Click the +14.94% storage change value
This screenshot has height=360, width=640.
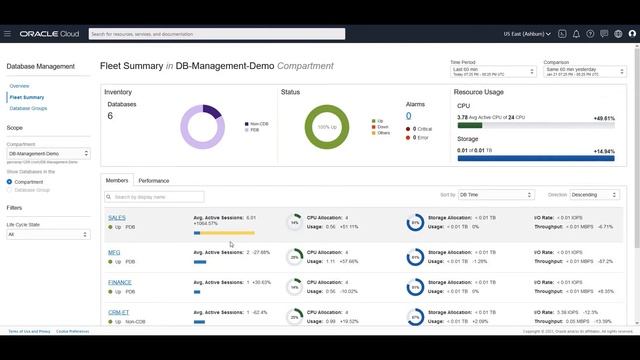pyautogui.click(x=604, y=151)
